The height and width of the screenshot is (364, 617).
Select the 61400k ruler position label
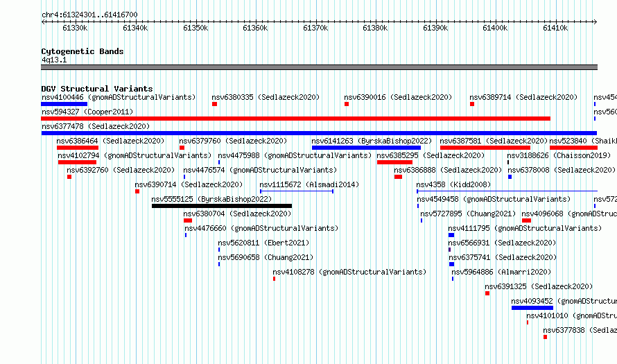point(495,28)
